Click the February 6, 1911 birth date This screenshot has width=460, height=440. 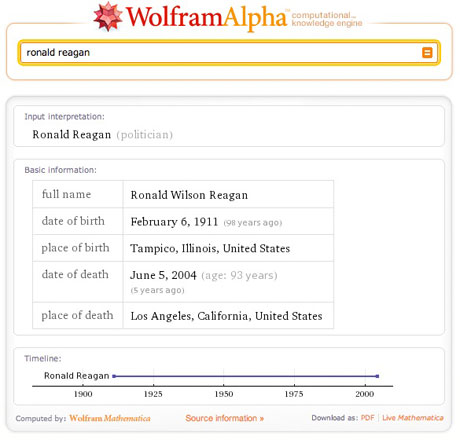tap(174, 222)
